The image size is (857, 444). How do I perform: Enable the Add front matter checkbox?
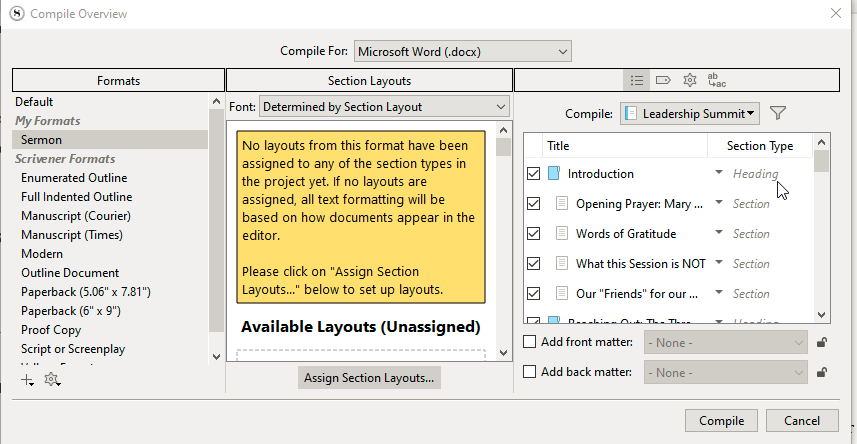point(531,343)
